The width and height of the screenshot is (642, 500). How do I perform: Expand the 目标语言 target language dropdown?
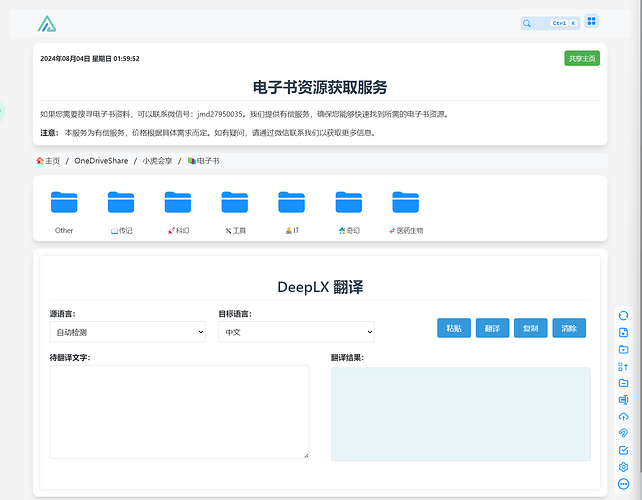tap(296, 332)
